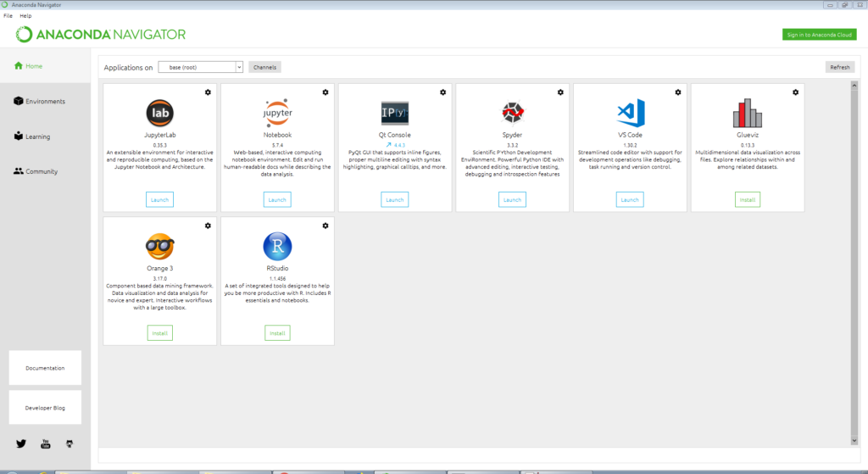
Task: Open VS Code card gear menu
Action: [x=678, y=92]
